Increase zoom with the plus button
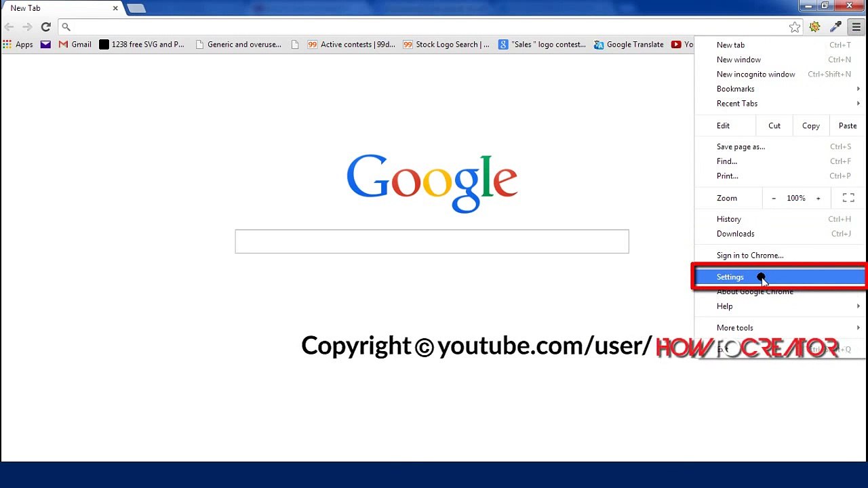 (x=818, y=198)
